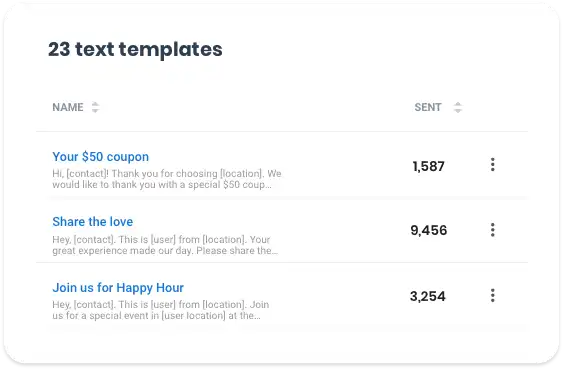Click the NAME column header label
The width and height of the screenshot is (563, 370).
point(68,107)
